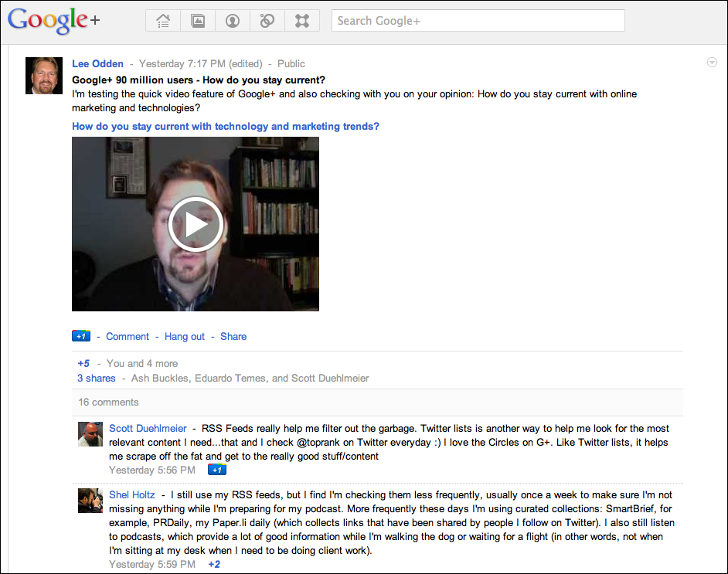Image resolution: width=728 pixels, height=574 pixels.
Task: Show who +5 plussed the post
Action: pyautogui.click(x=83, y=363)
